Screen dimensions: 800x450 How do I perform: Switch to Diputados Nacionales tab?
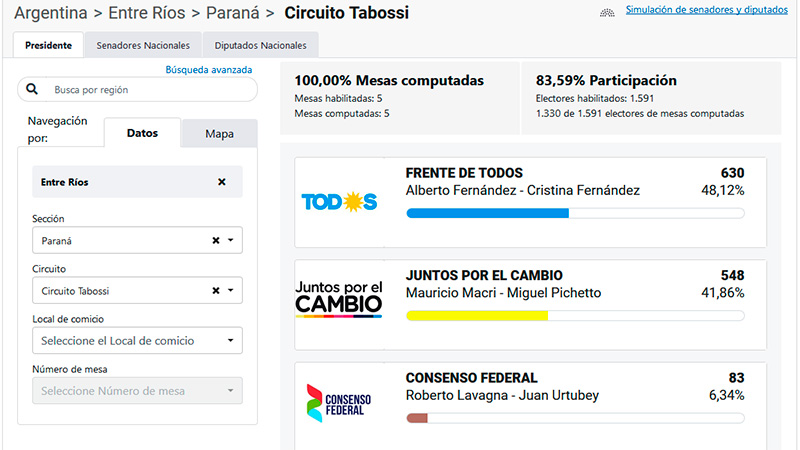[261, 45]
